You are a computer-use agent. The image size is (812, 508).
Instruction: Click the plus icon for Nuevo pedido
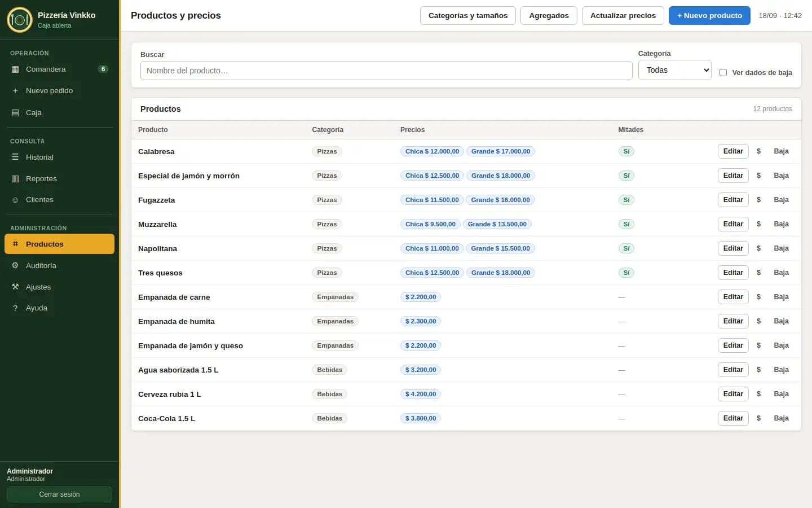15,91
